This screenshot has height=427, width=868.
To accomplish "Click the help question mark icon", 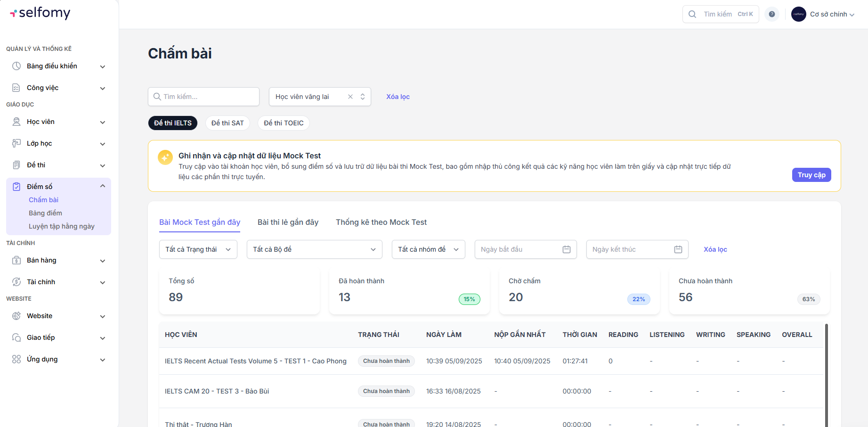I will 771,14.
